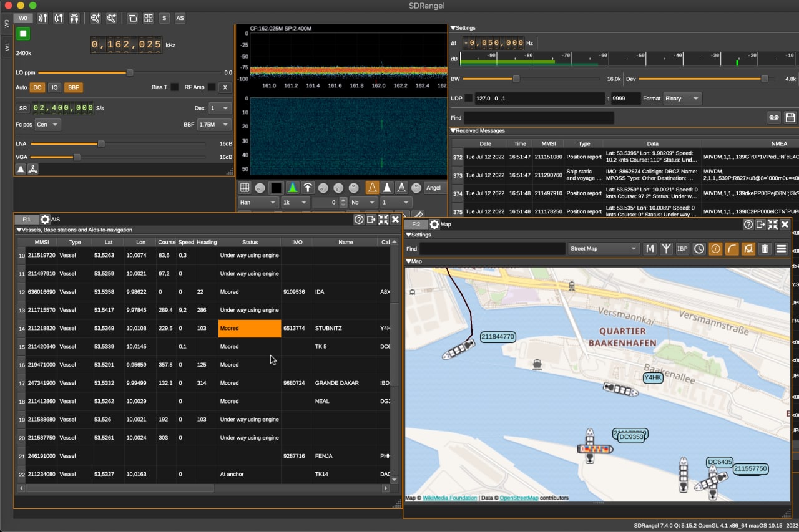Click the map trash delete icon
The height and width of the screenshot is (532, 799).
pos(765,249)
